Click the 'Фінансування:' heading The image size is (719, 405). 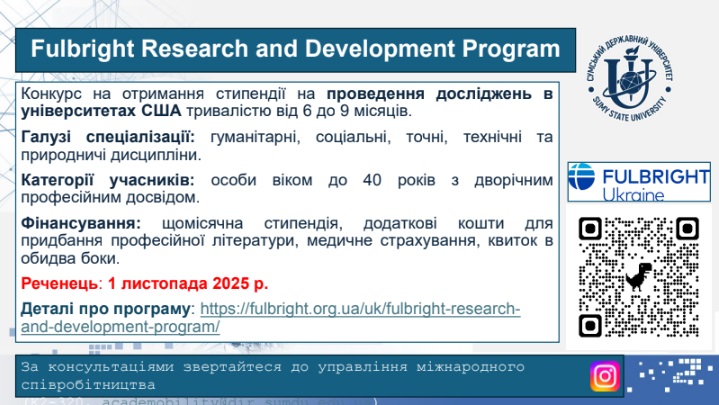click(81, 223)
